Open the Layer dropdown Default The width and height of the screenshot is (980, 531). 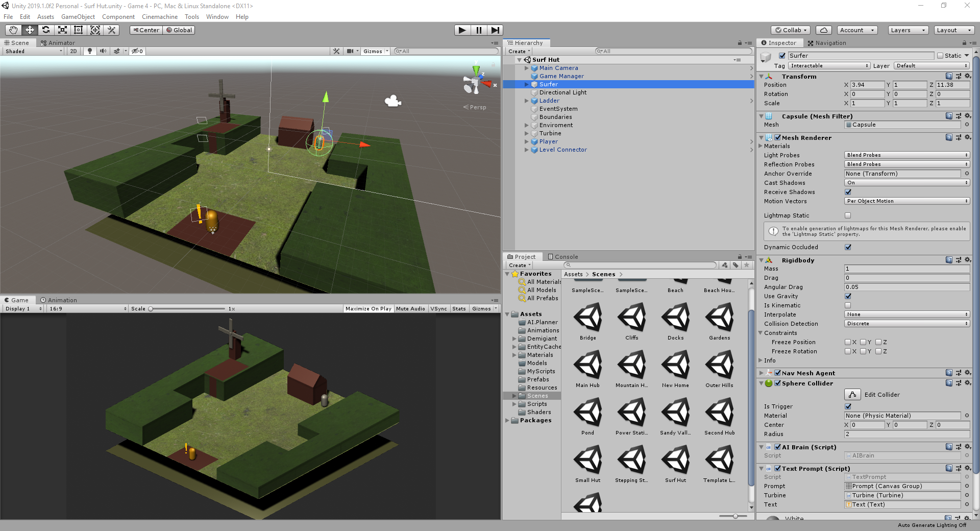[x=932, y=66]
